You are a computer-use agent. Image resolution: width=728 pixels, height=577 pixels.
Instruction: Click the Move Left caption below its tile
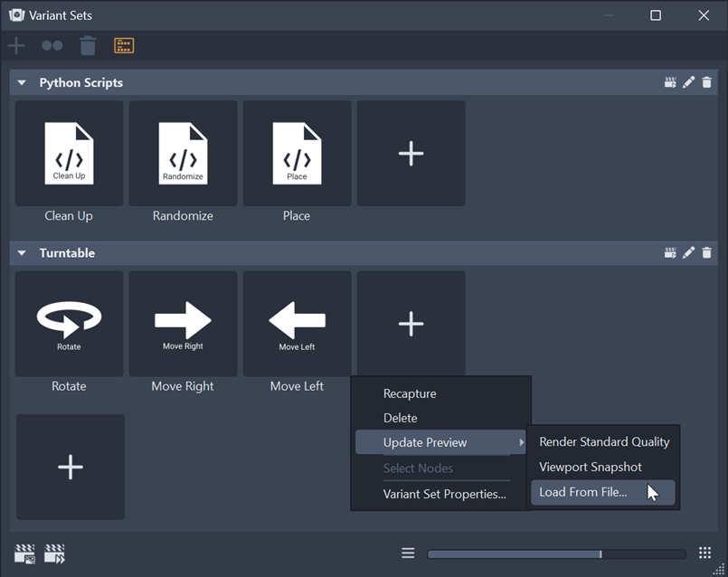[x=297, y=386]
